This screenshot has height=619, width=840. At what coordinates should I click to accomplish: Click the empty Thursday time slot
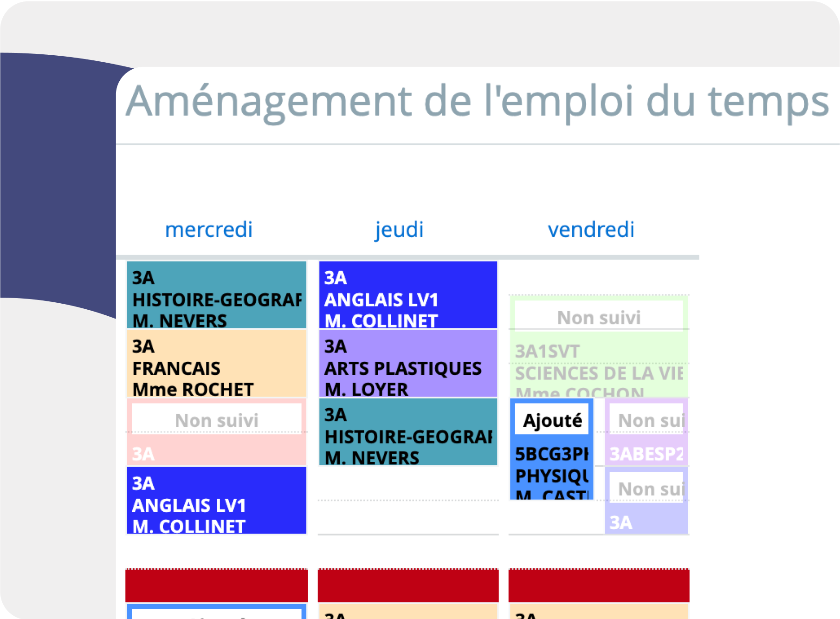pyautogui.click(x=408, y=500)
